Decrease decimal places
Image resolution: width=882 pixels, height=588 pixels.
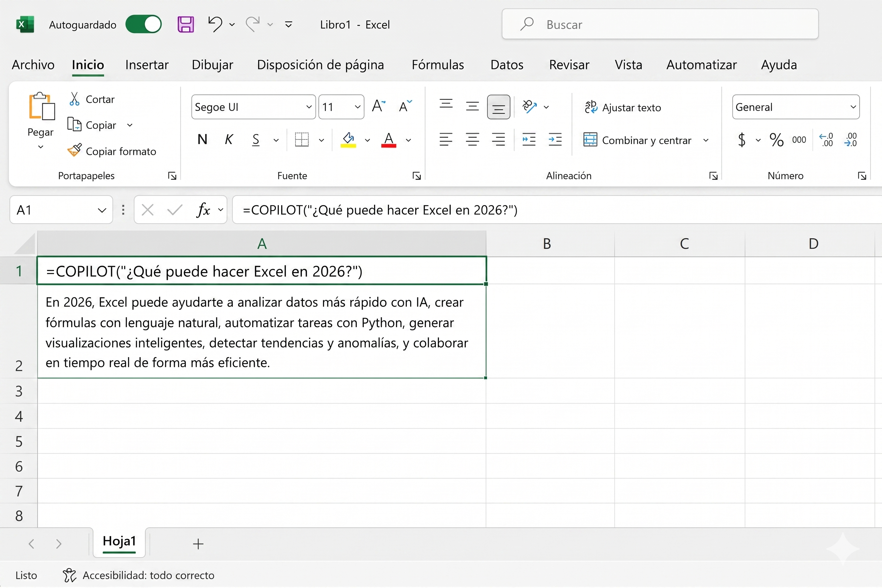tap(851, 140)
